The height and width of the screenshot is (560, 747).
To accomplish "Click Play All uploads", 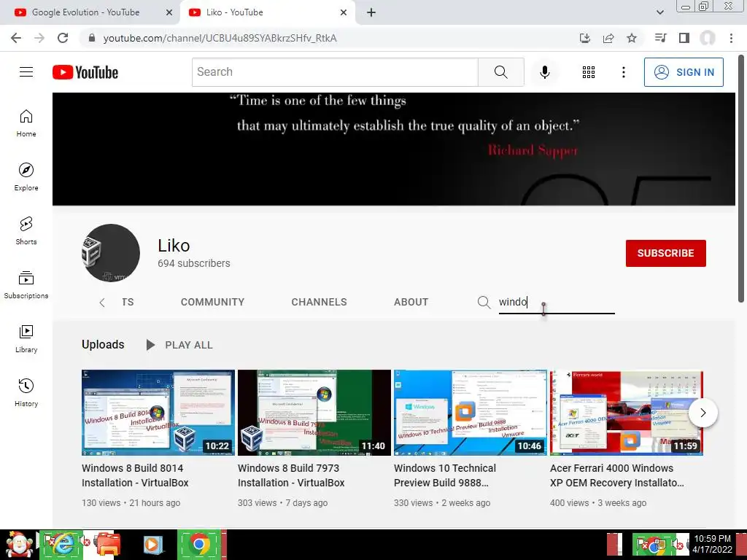I will point(179,345).
